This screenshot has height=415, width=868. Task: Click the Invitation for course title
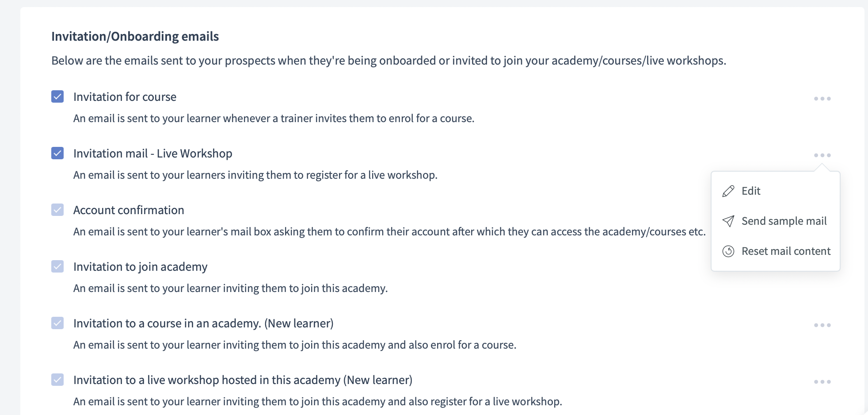click(x=125, y=97)
